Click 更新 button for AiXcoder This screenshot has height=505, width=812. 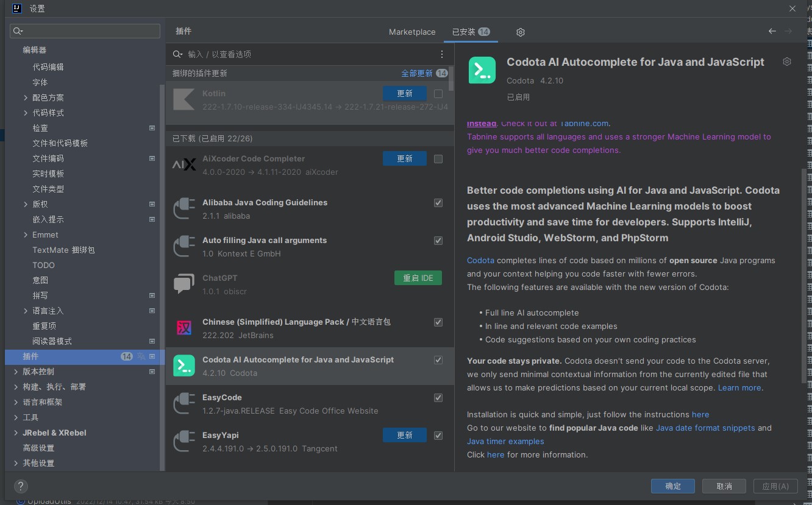[405, 158]
